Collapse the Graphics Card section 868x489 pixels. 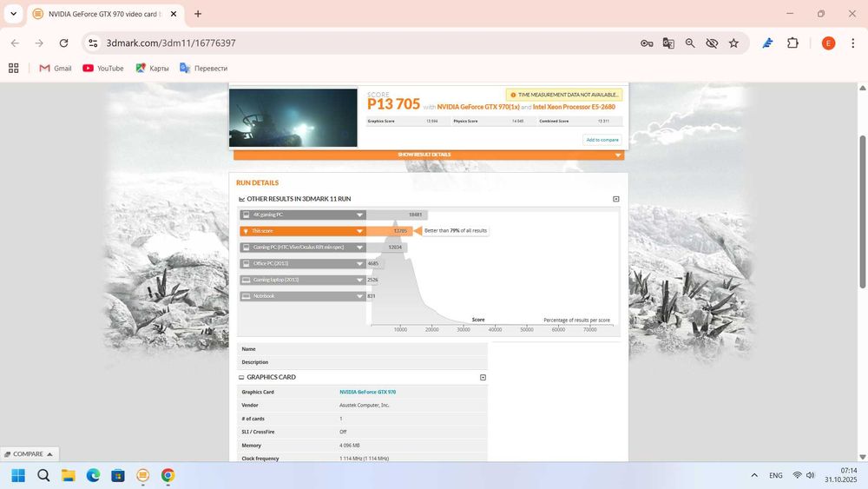[x=483, y=377]
